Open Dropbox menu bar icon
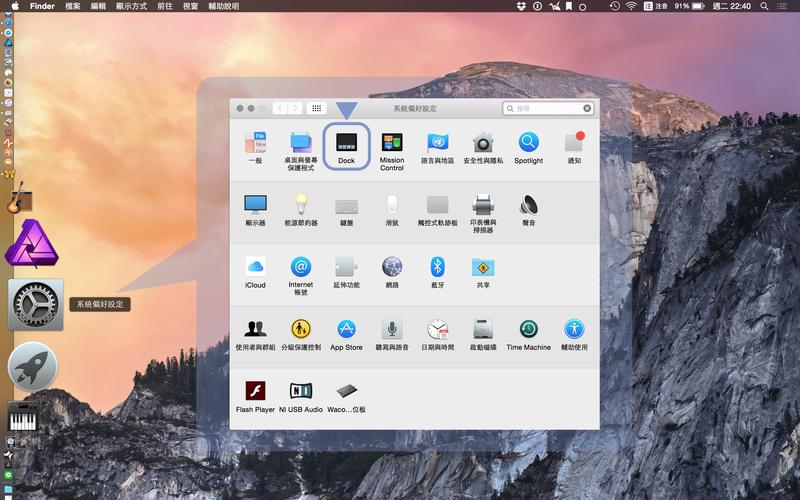 (521, 6)
